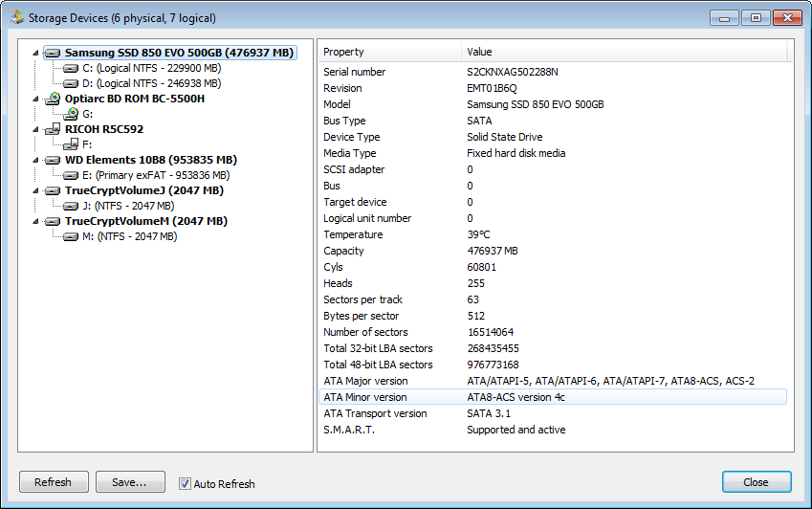Click the Bytes per sector value 512

[476, 316]
